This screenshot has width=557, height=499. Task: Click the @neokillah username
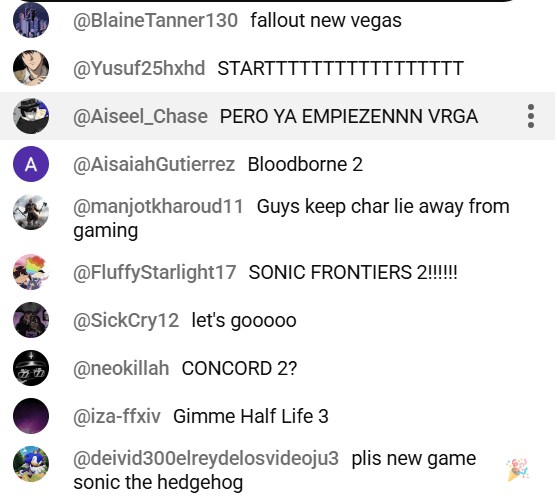point(121,368)
